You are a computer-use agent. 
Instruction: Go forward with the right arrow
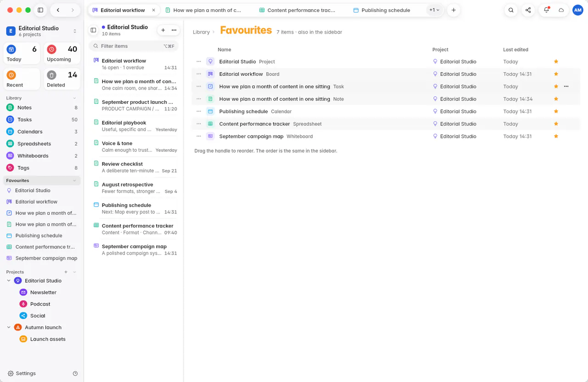73,10
